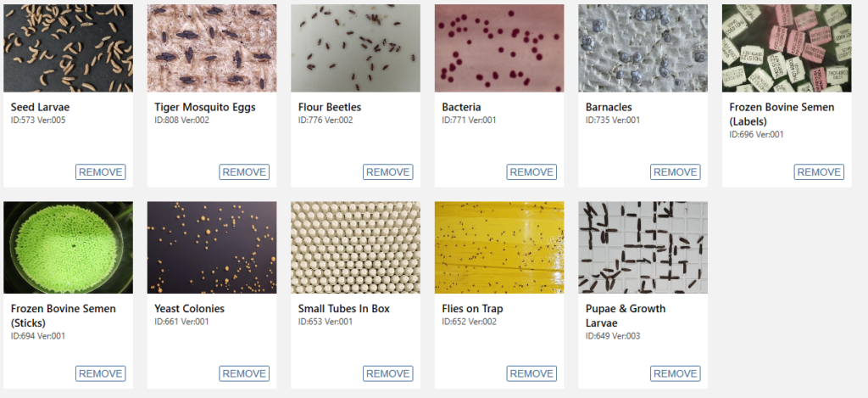868x398 pixels.
Task: Select the Barnacles thumbnail image
Action: (643, 48)
